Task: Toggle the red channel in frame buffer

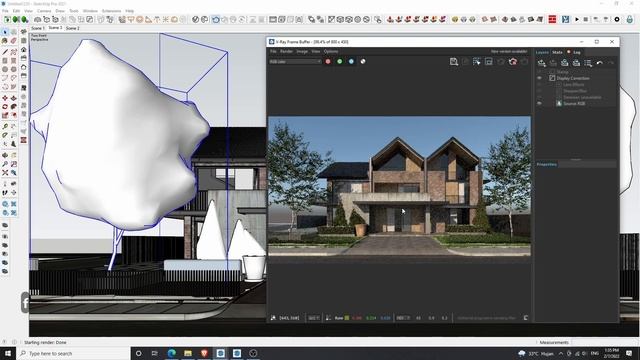Action: 328,62
